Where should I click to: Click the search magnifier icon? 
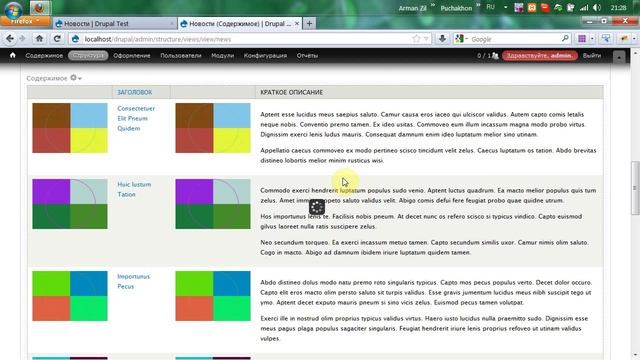click(565, 39)
